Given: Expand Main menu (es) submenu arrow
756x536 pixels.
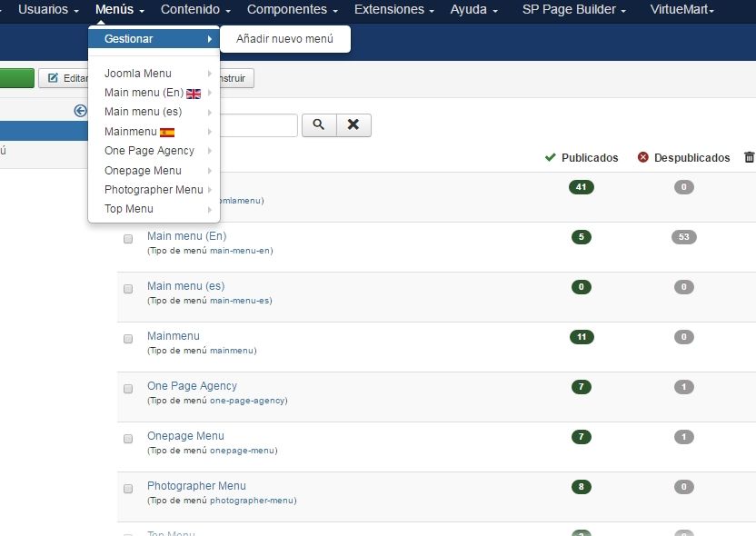Looking at the screenshot, I should click(210, 113).
